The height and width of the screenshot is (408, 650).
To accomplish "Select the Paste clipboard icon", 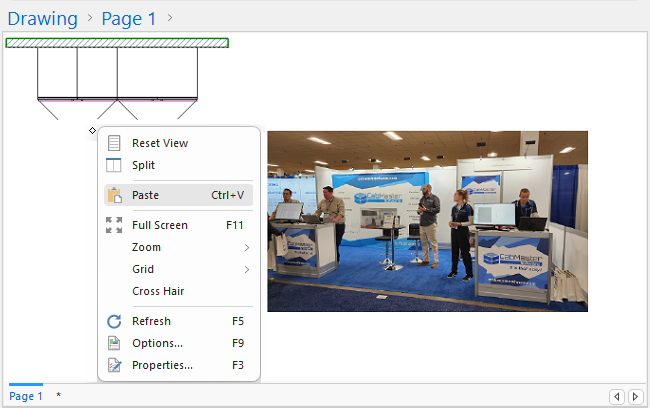I will coord(114,195).
